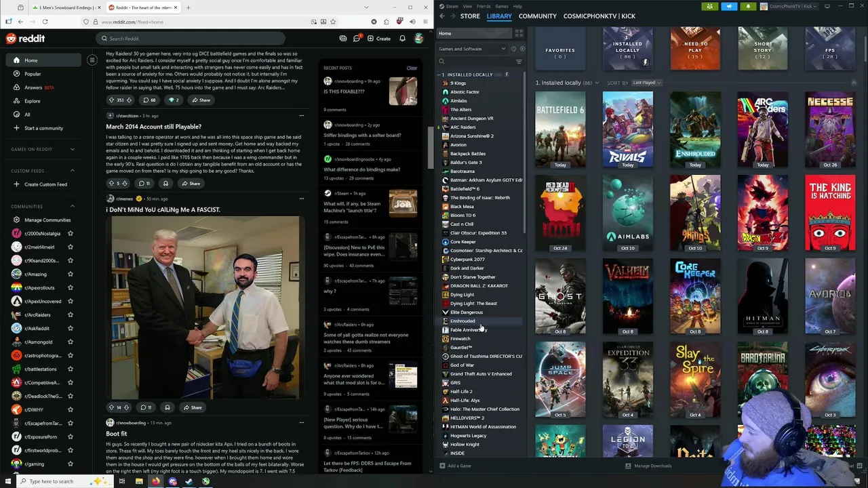Open the Battlefield 6 game cover

(560, 130)
